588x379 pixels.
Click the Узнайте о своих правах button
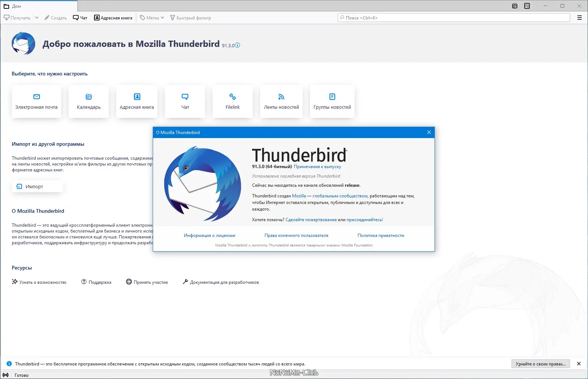[540, 364]
